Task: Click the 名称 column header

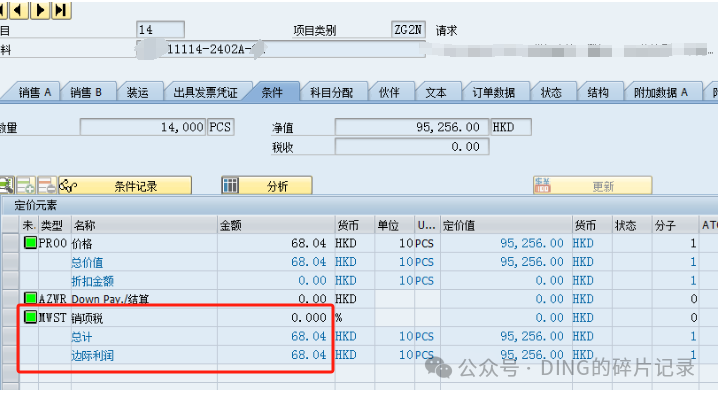Action: pos(144,225)
